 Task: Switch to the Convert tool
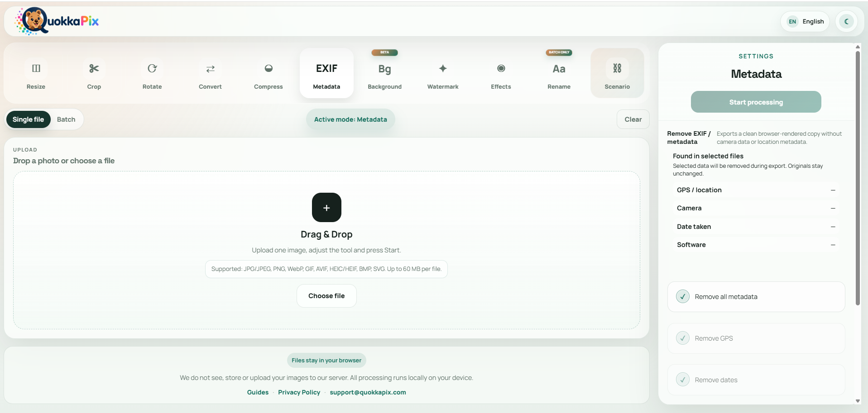210,73
